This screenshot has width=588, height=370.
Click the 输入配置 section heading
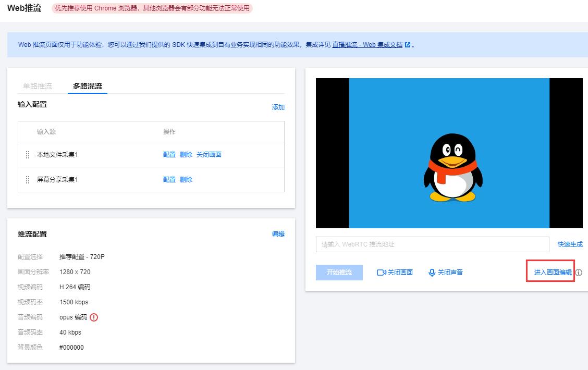pos(32,105)
